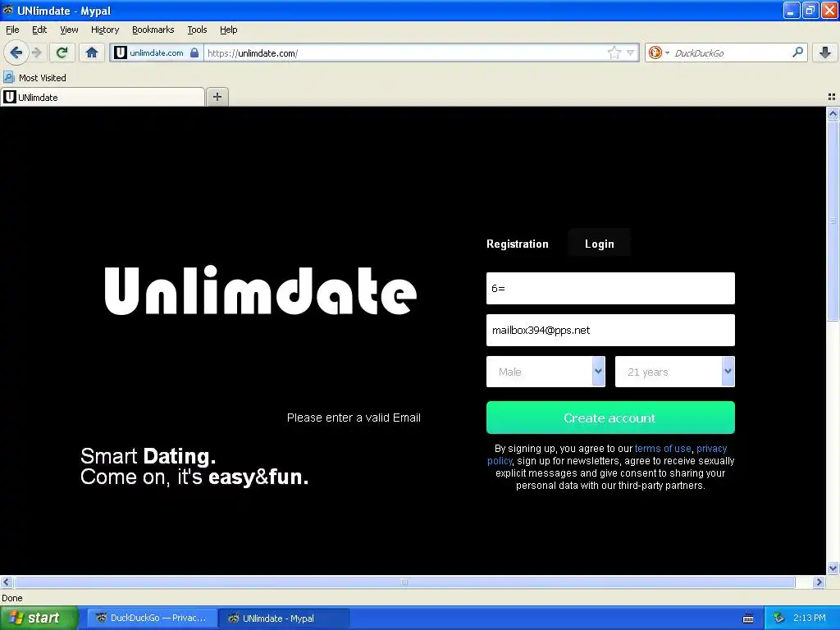Open the 21 years age dropdown
This screenshot has height=630, width=840.
tap(674, 372)
